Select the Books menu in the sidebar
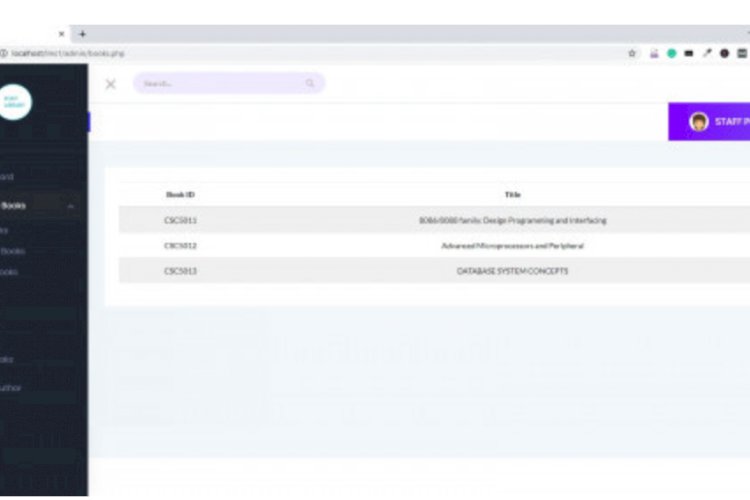This screenshot has height=500, width=750. 13,206
